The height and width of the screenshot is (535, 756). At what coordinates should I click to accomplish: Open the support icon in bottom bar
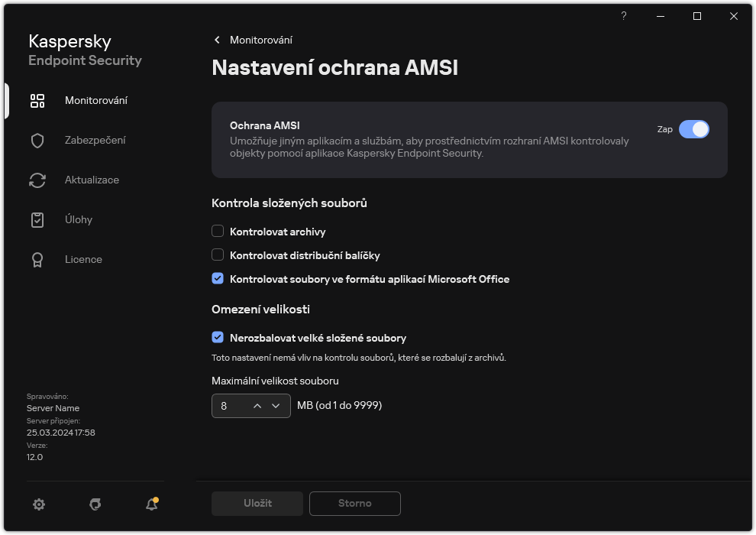click(95, 504)
